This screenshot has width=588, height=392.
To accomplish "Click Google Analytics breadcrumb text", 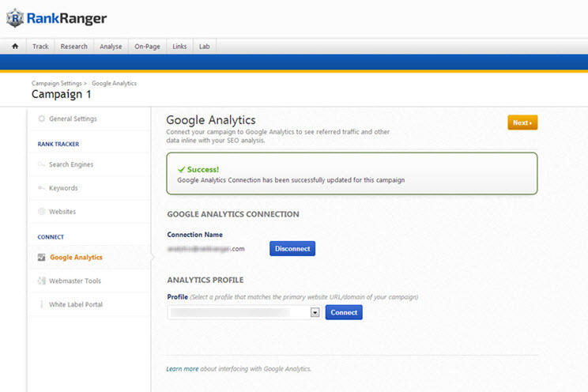I will (x=114, y=83).
